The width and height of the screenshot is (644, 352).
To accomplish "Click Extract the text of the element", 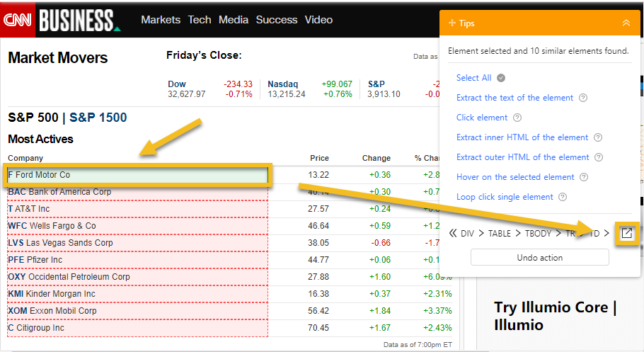I will click(x=514, y=98).
